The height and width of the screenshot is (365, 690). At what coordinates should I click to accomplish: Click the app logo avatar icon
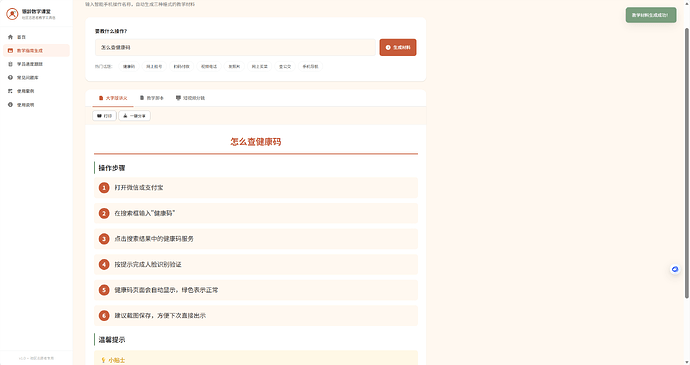point(12,14)
